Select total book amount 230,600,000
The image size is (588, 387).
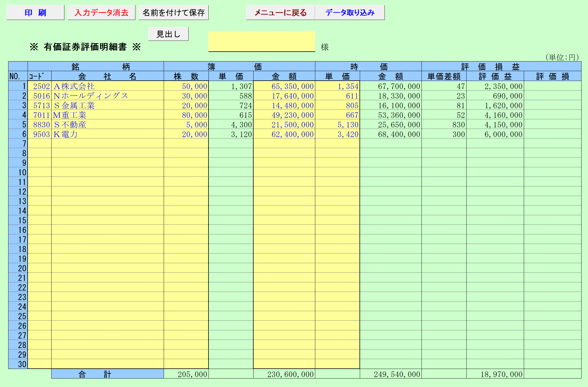click(x=284, y=374)
